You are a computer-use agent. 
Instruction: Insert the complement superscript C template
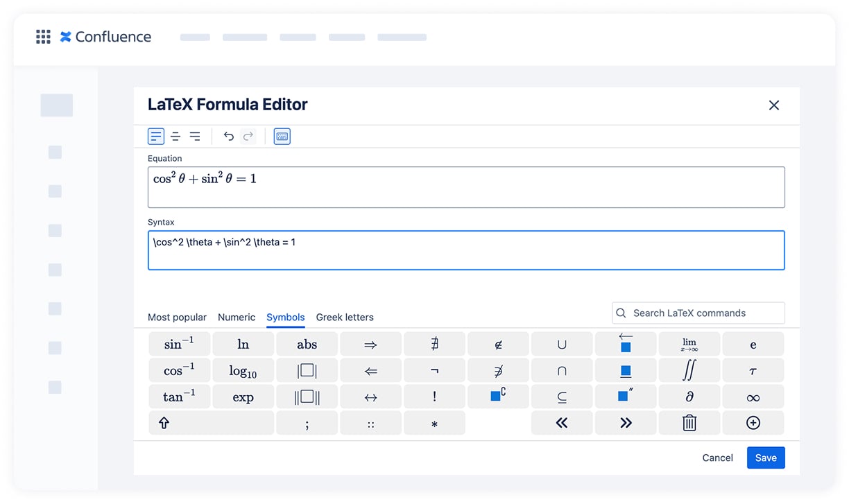click(x=498, y=397)
